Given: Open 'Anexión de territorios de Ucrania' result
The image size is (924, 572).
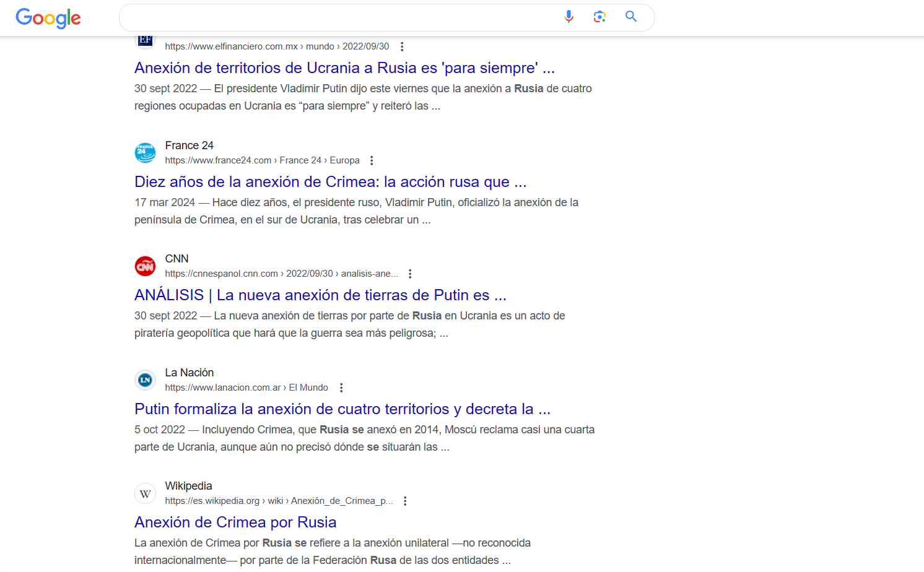Looking at the screenshot, I should pyautogui.click(x=344, y=67).
